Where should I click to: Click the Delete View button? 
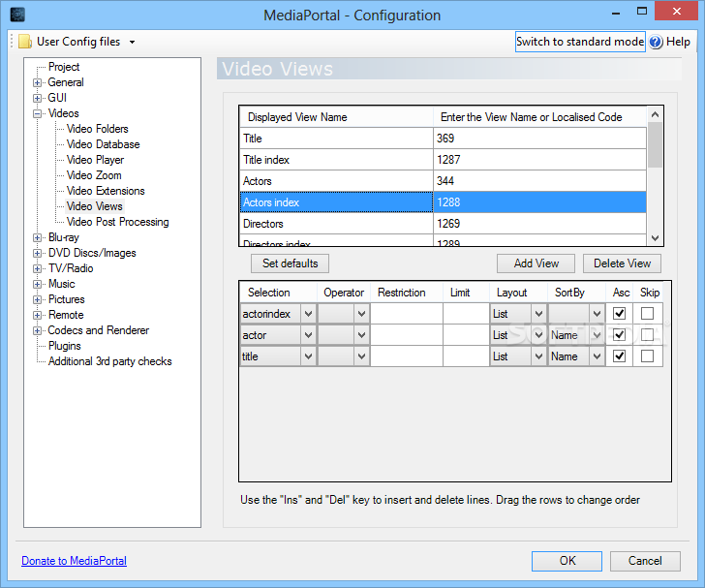[x=622, y=263]
